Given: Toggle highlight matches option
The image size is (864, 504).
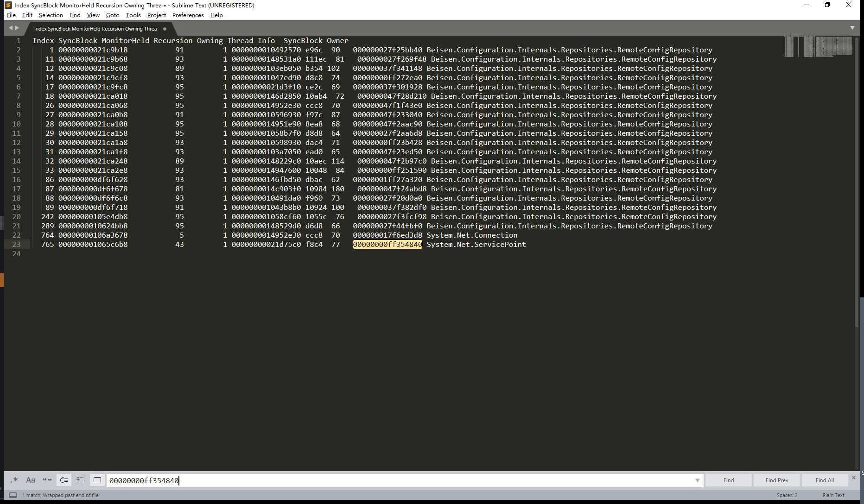Looking at the screenshot, I should pyautogui.click(x=97, y=480).
